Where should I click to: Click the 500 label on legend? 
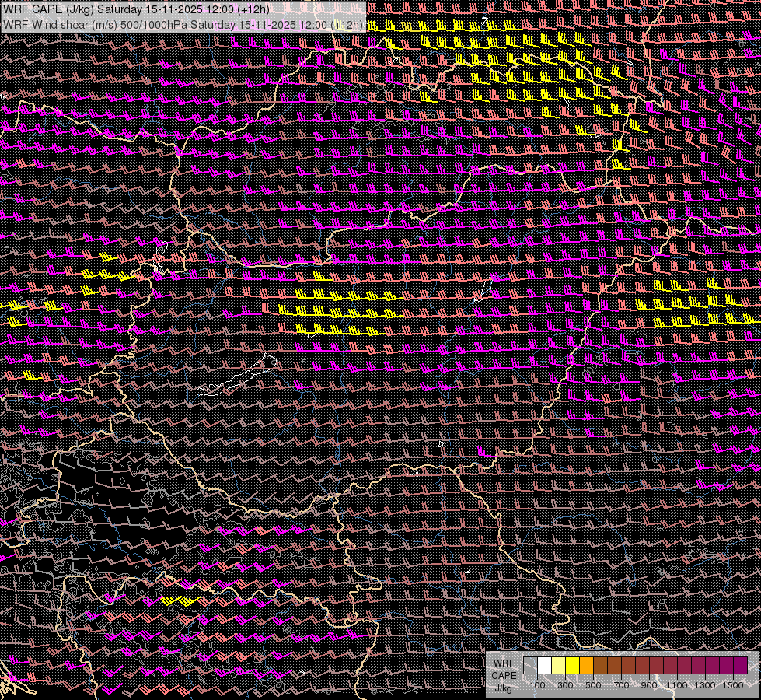[594, 685]
